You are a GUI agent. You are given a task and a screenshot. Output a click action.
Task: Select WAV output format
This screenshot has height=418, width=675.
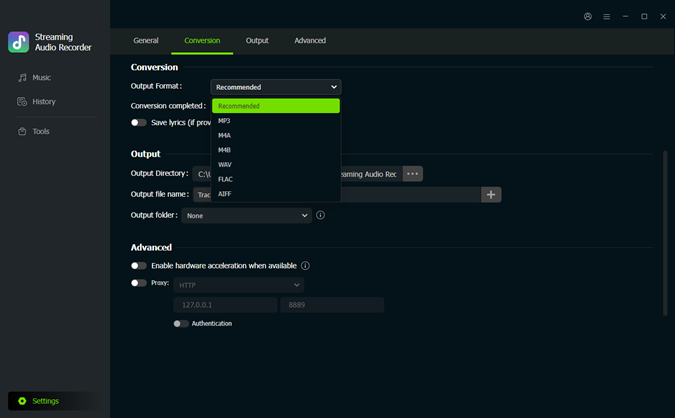(x=276, y=164)
